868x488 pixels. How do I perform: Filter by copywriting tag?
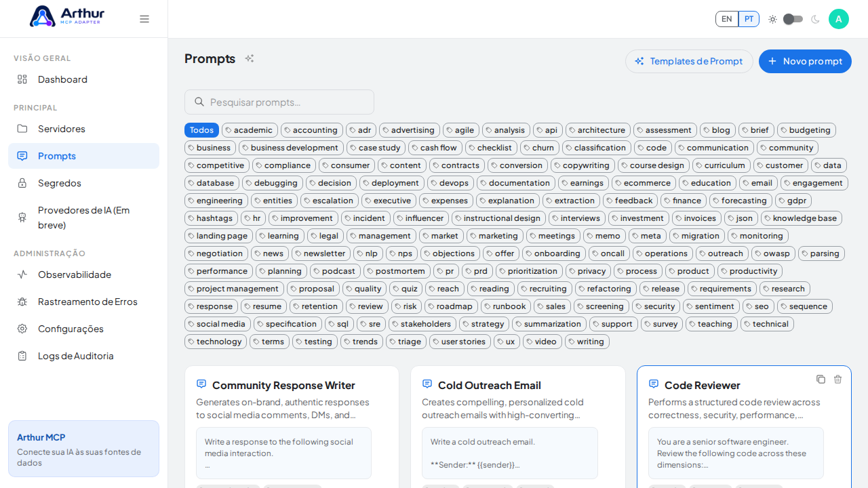tap(583, 165)
